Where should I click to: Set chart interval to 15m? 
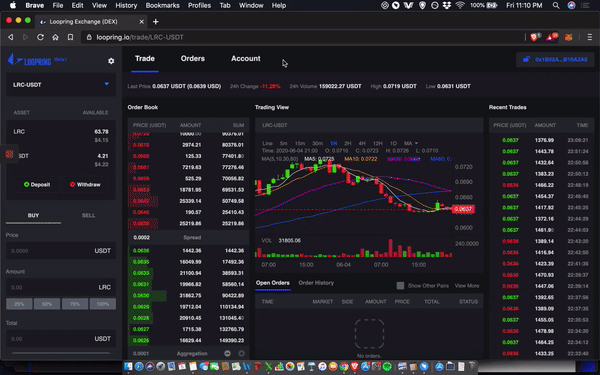click(x=300, y=143)
